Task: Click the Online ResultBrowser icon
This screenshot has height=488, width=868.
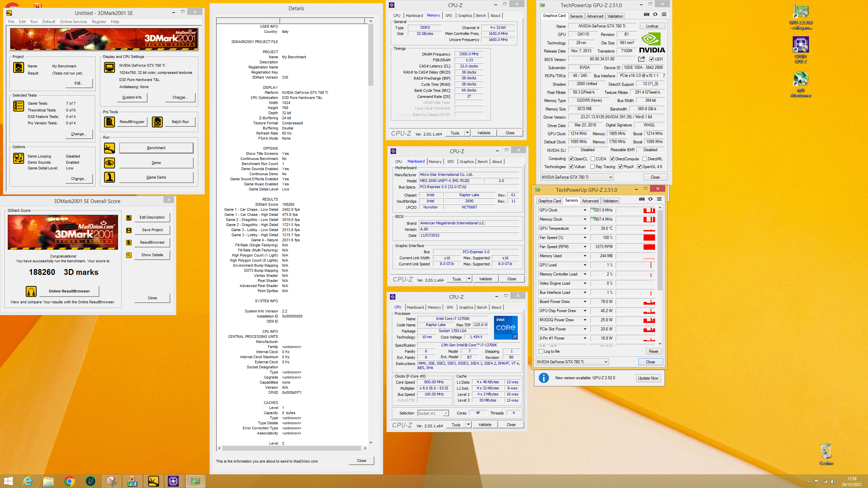Action: tap(31, 291)
